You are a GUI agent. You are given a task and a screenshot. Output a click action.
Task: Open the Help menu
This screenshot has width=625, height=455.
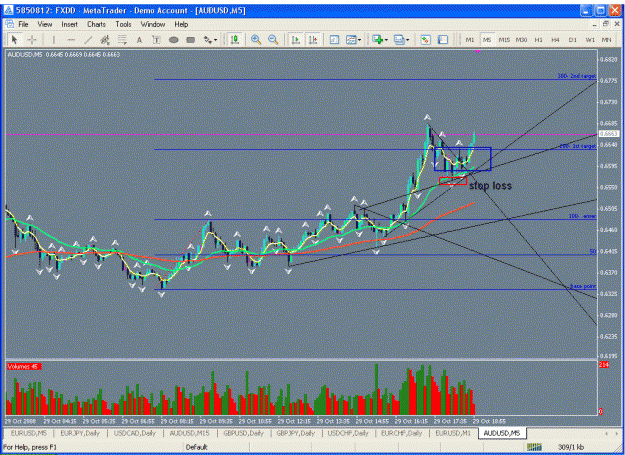coord(181,24)
